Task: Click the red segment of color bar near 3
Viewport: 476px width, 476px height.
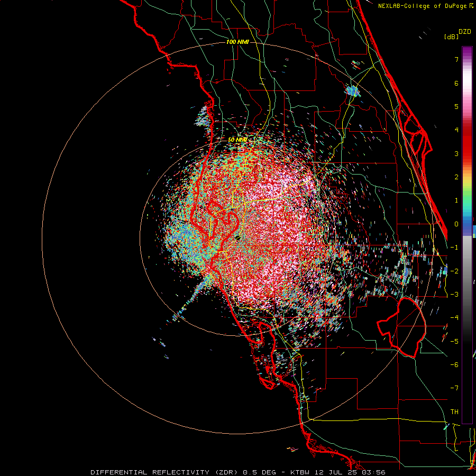Action: click(x=467, y=149)
